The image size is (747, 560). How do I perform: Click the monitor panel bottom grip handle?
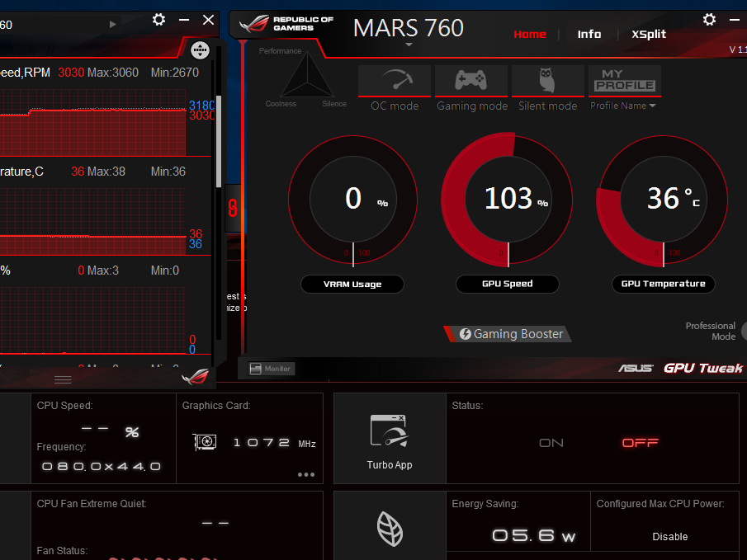click(x=63, y=379)
